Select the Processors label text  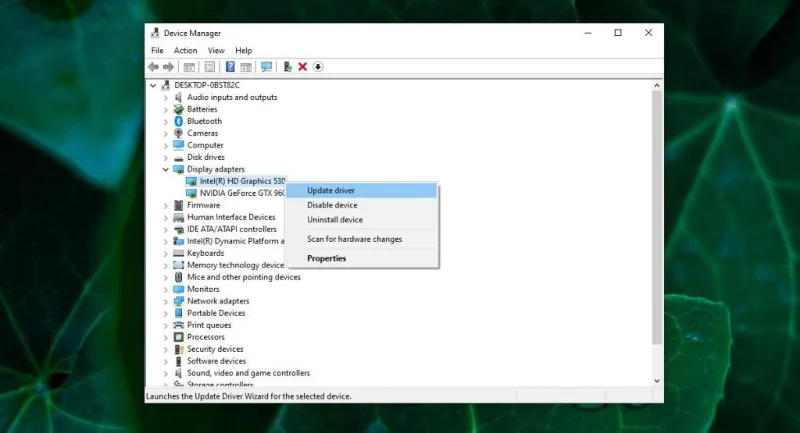pos(206,337)
